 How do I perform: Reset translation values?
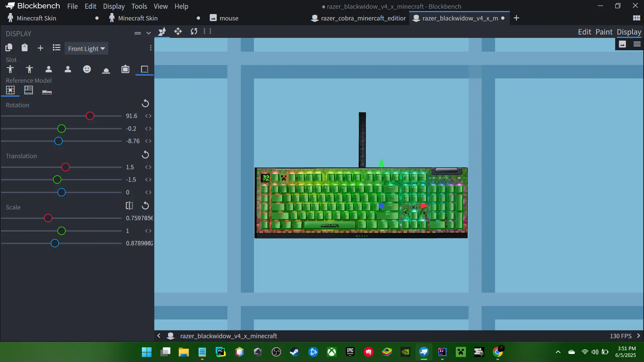[x=145, y=155]
